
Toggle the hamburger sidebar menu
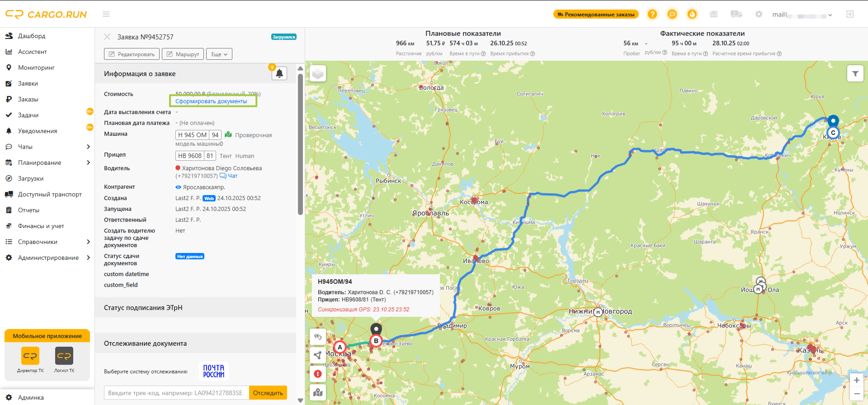[106, 14]
